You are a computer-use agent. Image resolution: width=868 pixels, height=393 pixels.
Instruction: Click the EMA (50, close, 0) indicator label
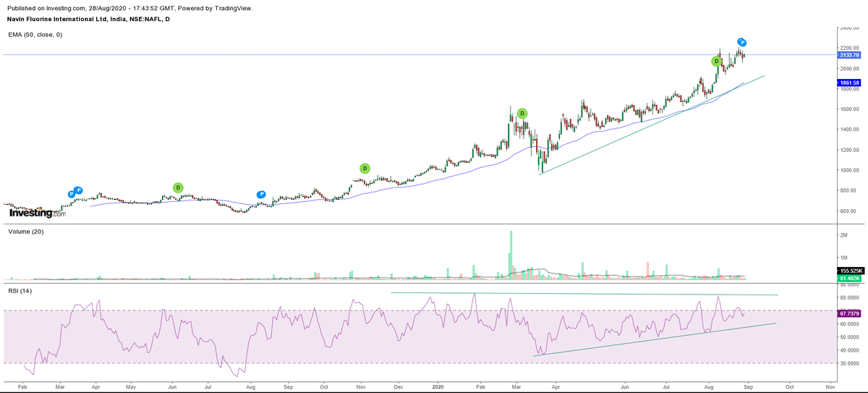click(35, 35)
